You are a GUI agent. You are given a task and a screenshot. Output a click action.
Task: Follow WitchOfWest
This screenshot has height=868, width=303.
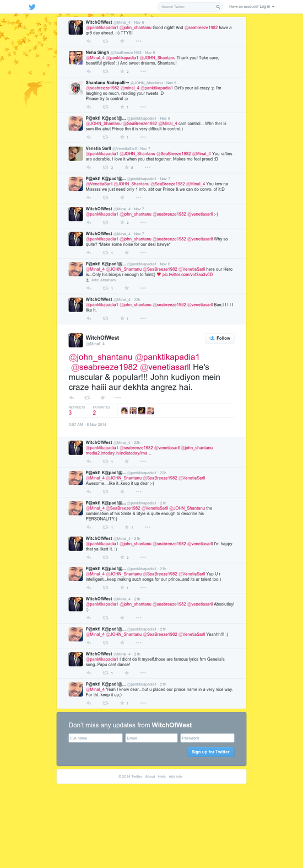[x=219, y=338]
